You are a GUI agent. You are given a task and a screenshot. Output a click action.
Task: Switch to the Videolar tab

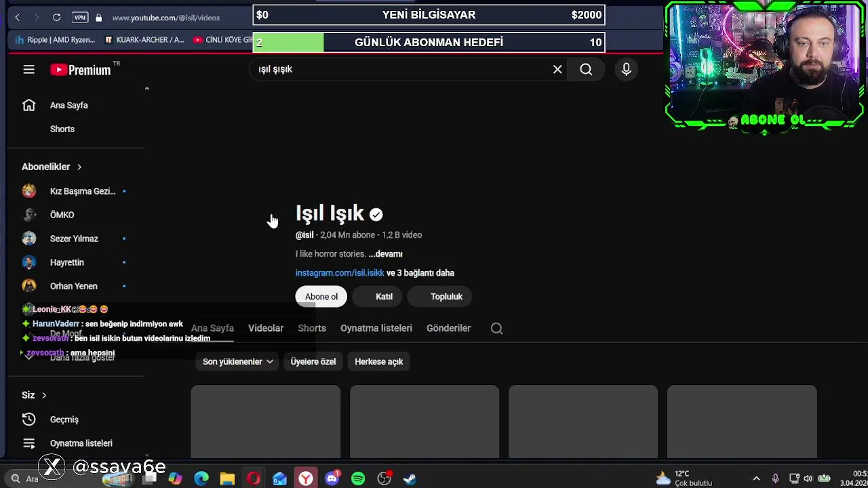pyautogui.click(x=266, y=328)
